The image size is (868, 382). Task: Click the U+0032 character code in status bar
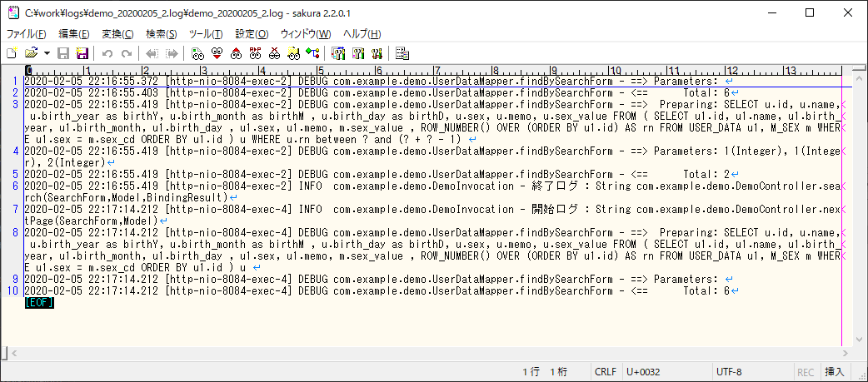click(643, 372)
